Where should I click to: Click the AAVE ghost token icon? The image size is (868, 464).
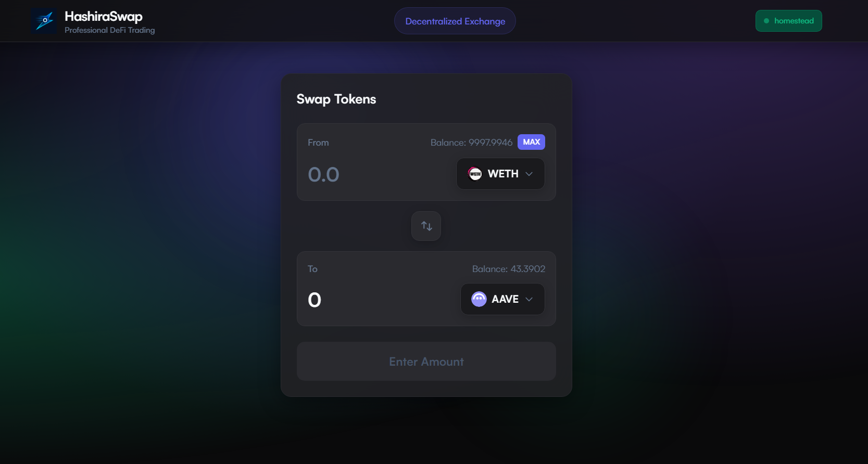479,299
